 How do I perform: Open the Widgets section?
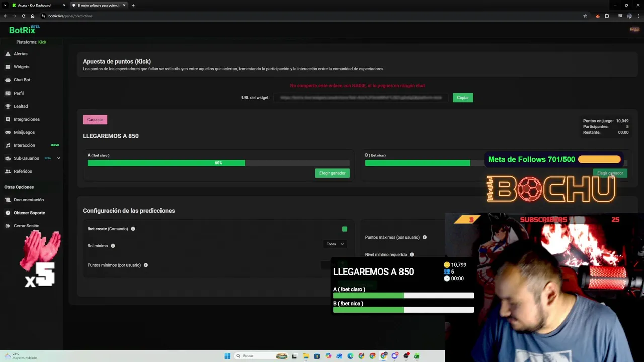21,67
